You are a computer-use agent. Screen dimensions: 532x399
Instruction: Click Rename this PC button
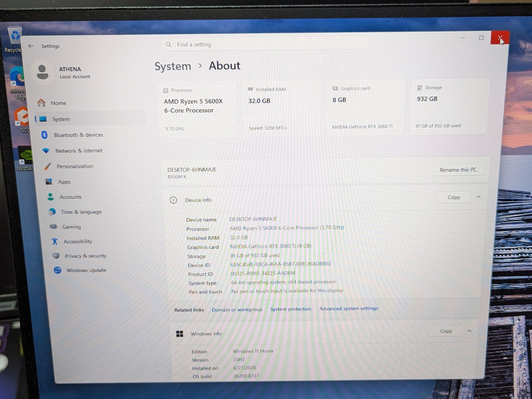pos(458,170)
